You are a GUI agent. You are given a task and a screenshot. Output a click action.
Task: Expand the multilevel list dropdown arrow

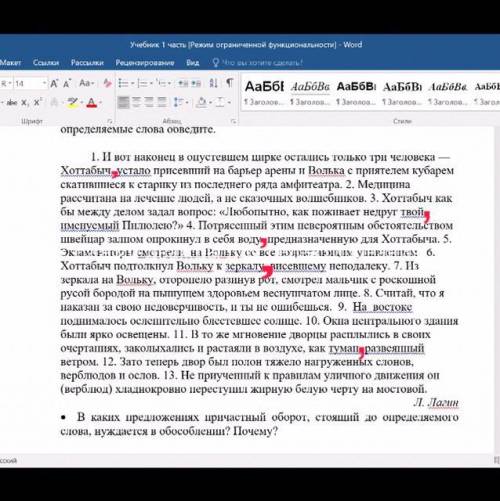coord(170,84)
